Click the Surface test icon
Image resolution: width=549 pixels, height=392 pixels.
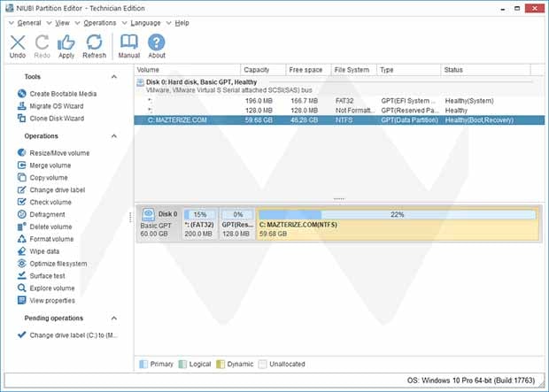(x=22, y=275)
